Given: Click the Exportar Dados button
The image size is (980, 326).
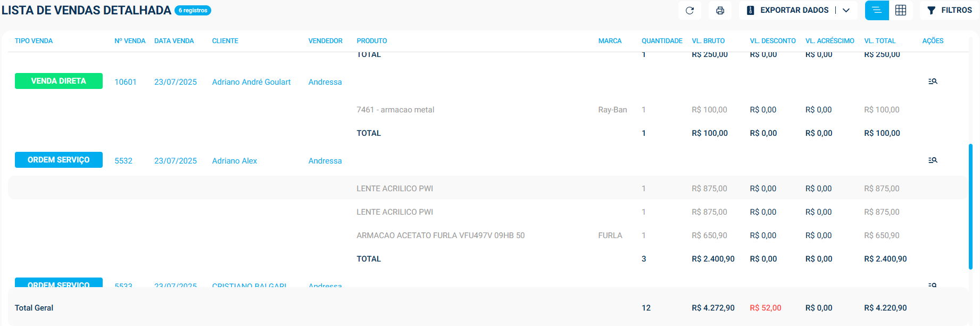Looking at the screenshot, I should point(788,11).
